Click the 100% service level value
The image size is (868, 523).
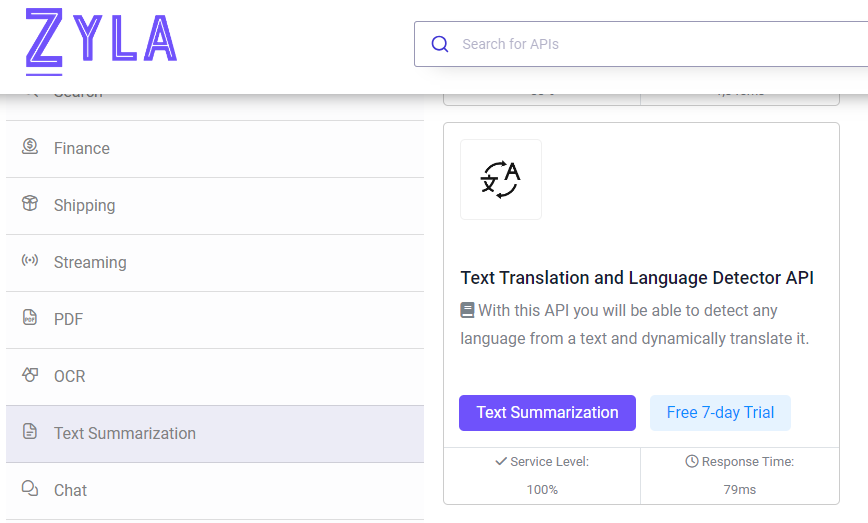coord(542,490)
